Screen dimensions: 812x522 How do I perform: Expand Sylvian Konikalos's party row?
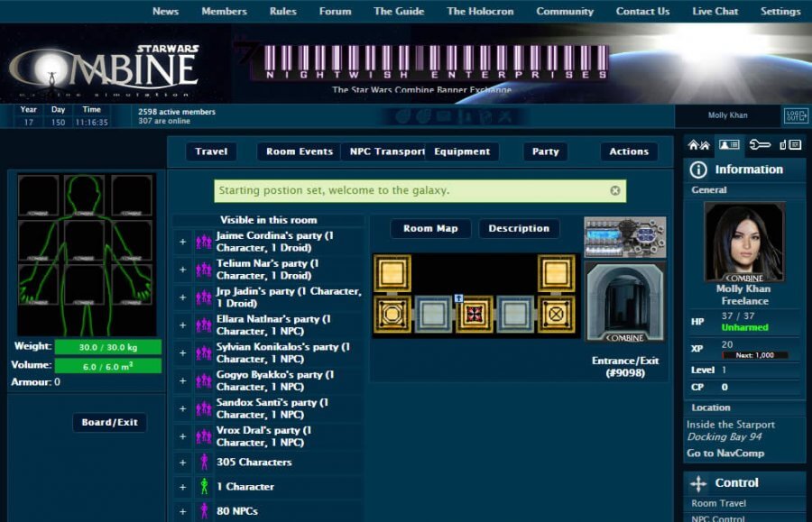[x=183, y=353]
